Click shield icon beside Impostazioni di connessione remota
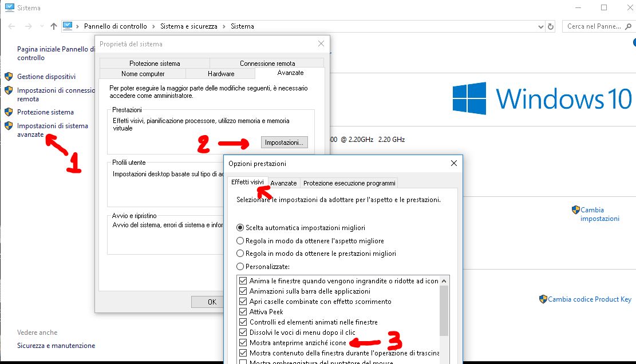Image resolution: width=636 pixels, height=364 pixels. pyautogui.click(x=9, y=90)
